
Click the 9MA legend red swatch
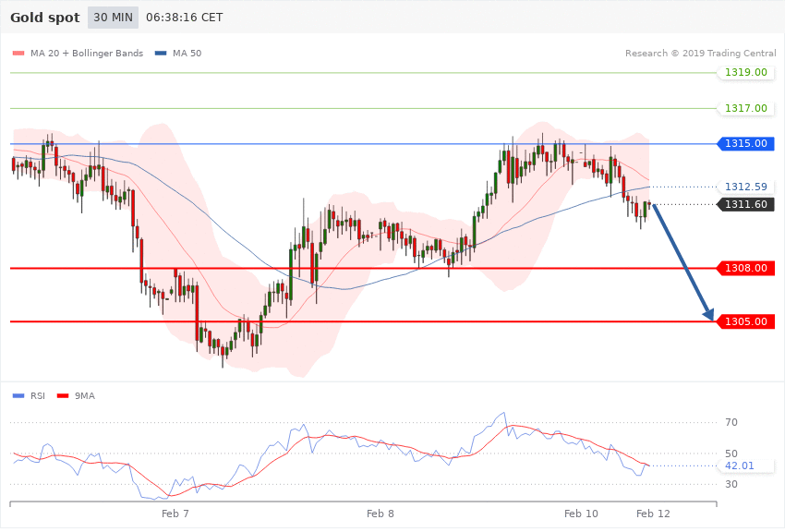pos(63,396)
